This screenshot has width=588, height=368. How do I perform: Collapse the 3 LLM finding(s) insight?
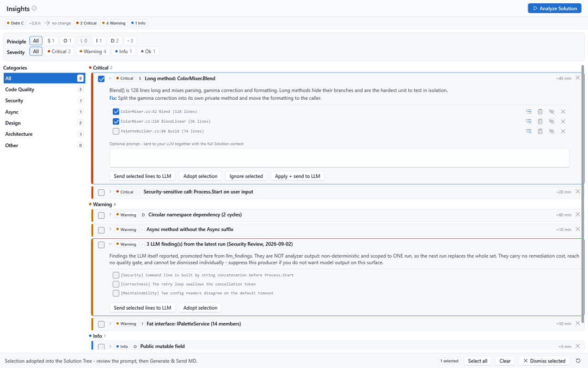(110, 244)
